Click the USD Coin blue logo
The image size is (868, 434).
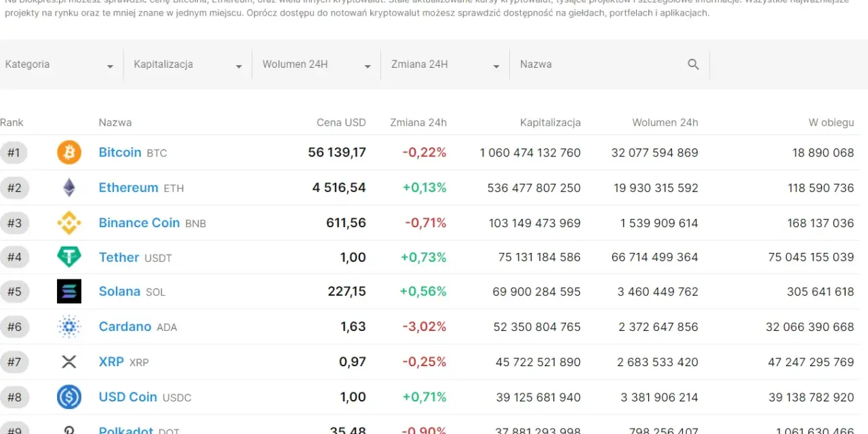69,397
